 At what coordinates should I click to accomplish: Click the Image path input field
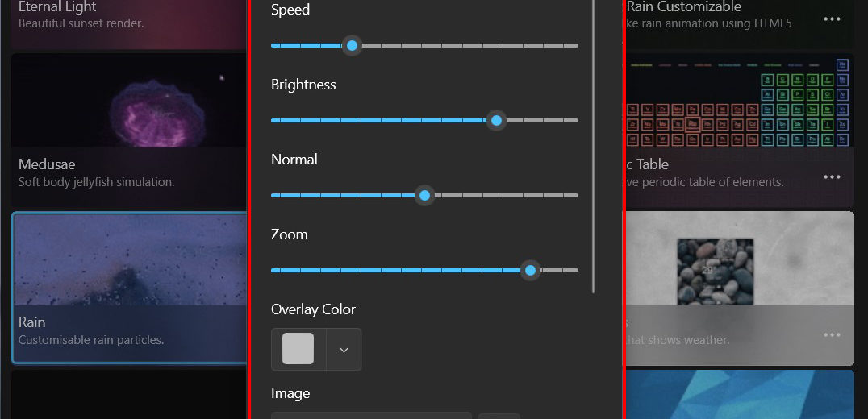(371, 415)
